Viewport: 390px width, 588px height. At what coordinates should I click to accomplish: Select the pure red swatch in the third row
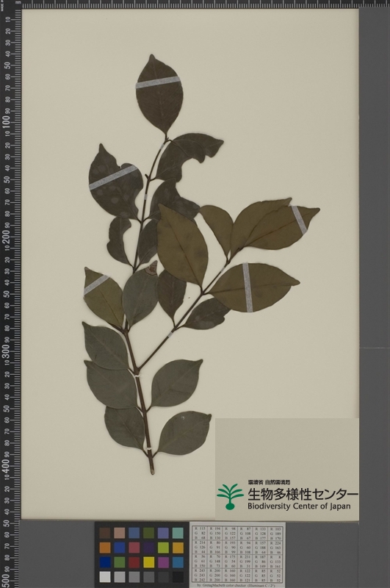[134, 562]
